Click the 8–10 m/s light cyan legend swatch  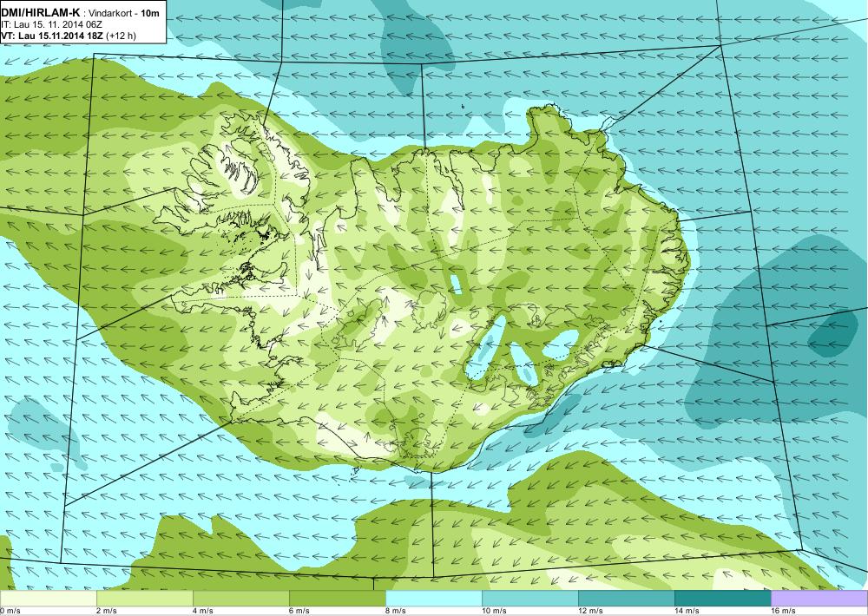point(434,599)
